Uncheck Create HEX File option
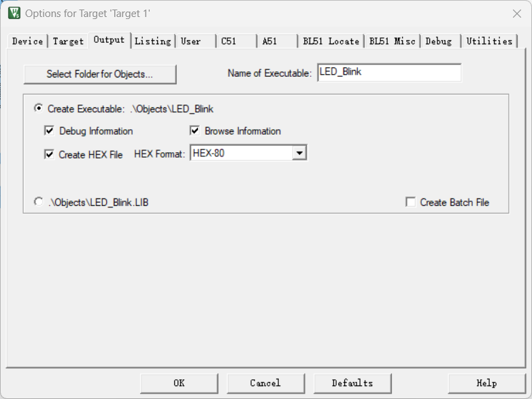 (x=49, y=154)
